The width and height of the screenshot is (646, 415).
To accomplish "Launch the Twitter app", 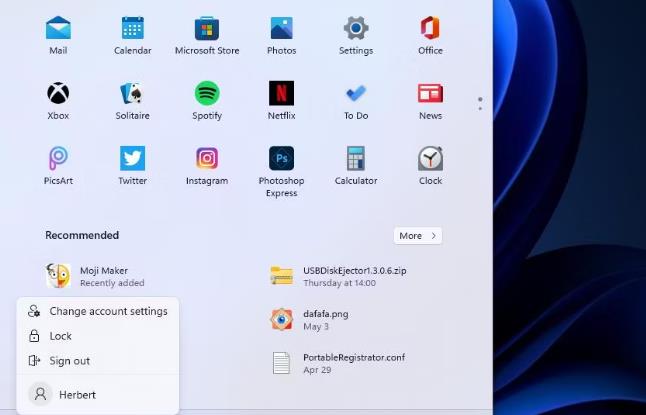I will pos(133,166).
